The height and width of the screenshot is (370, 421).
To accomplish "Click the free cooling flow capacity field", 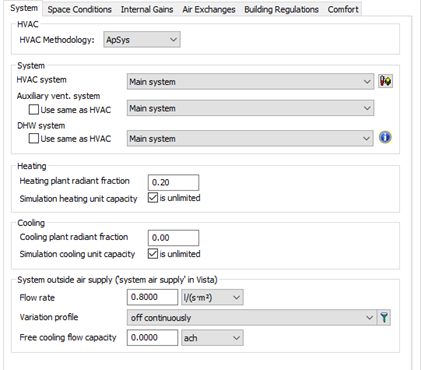I will pyautogui.click(x=152, y=338).
